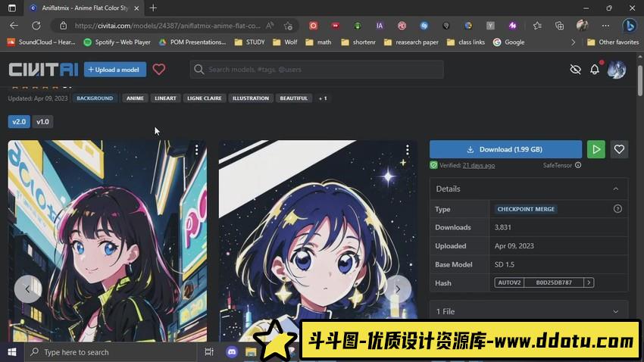Viewport: 644px width, 362px height.
Task: Switch to the v2.0 version tab
Action: [x=19, y=121]
